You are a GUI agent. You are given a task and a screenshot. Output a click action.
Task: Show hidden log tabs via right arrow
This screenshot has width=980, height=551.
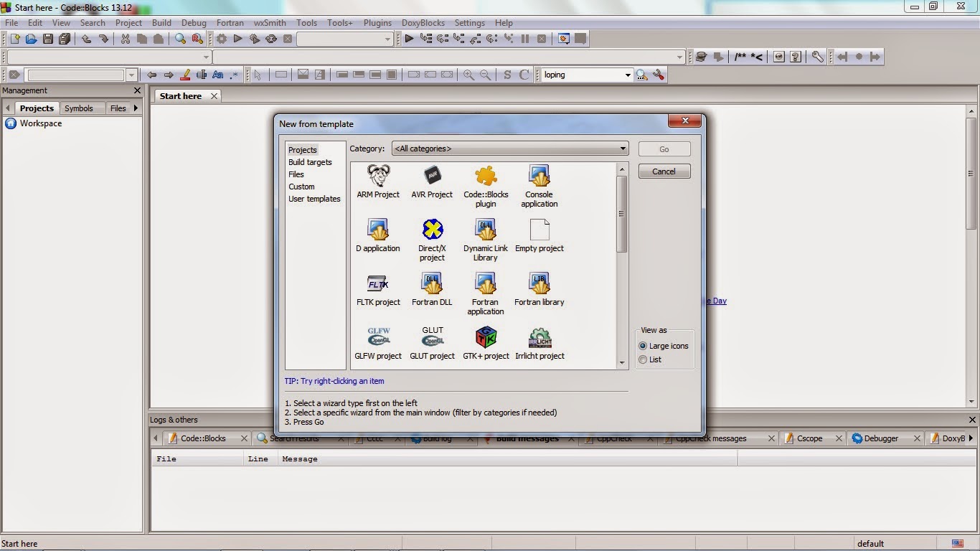pos(971,438)
